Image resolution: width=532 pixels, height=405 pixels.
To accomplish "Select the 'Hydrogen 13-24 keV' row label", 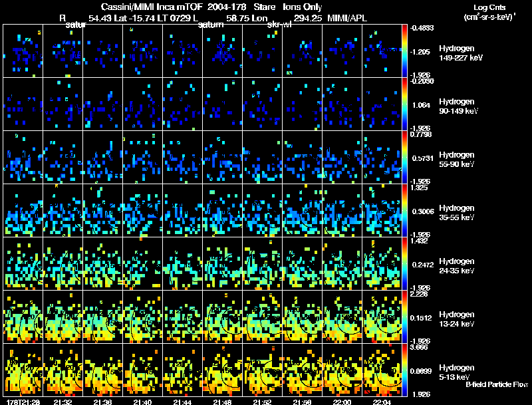I will (457, 319).
